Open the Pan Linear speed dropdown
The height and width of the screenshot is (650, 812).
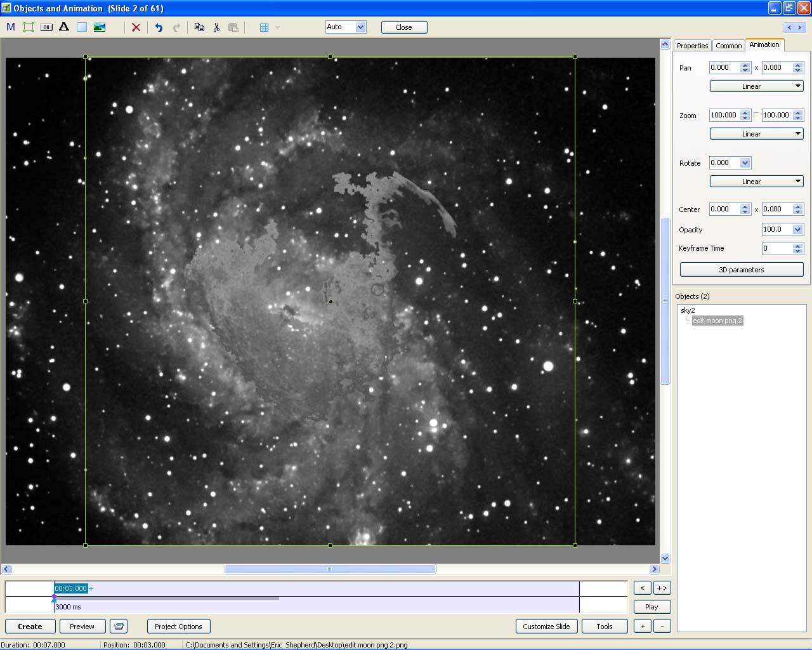pyautogui.click(x=756, y=86)
